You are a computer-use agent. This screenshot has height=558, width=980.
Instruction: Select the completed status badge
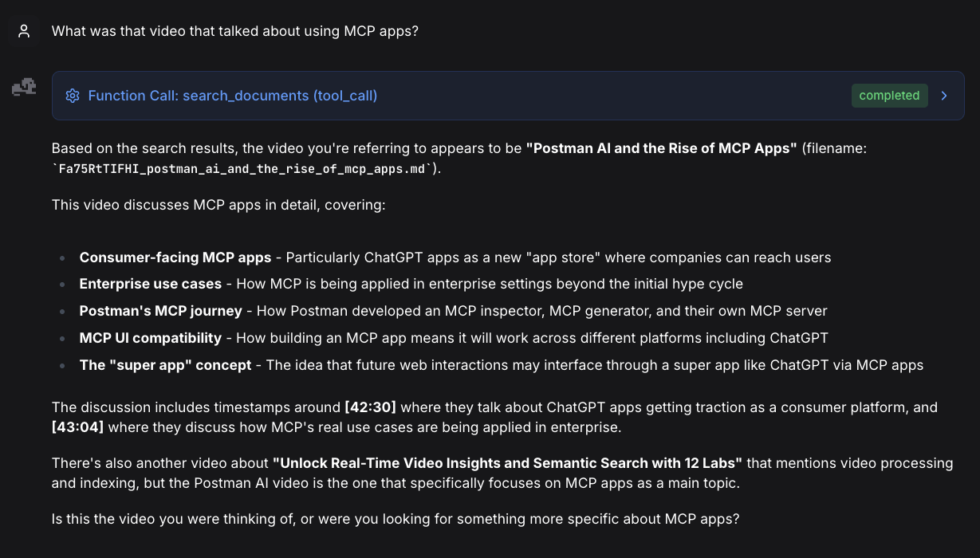(889, 96)
